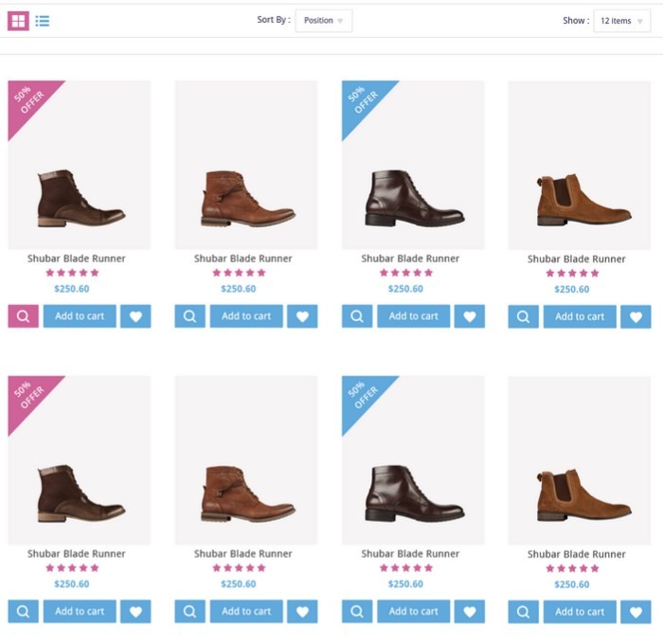
Task: Open the Shubar Blade Runner title under the top-row Chelsea boot
Action: click(x=576, y=259)
